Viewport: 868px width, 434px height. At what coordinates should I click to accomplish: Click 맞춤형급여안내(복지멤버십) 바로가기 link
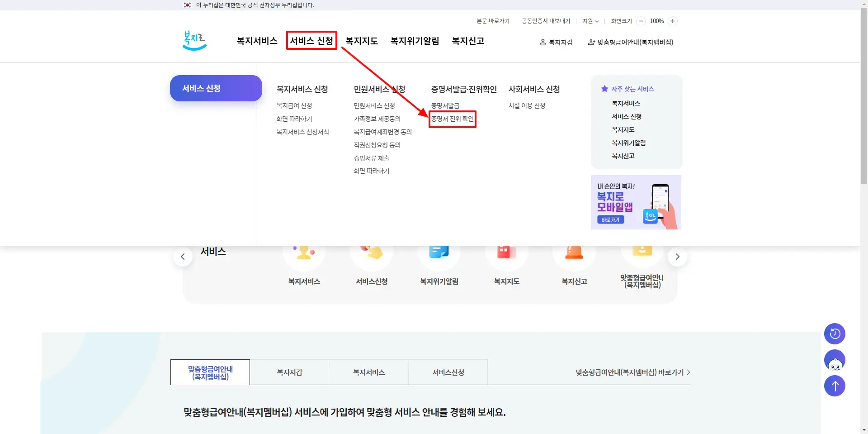click(633, 372)
